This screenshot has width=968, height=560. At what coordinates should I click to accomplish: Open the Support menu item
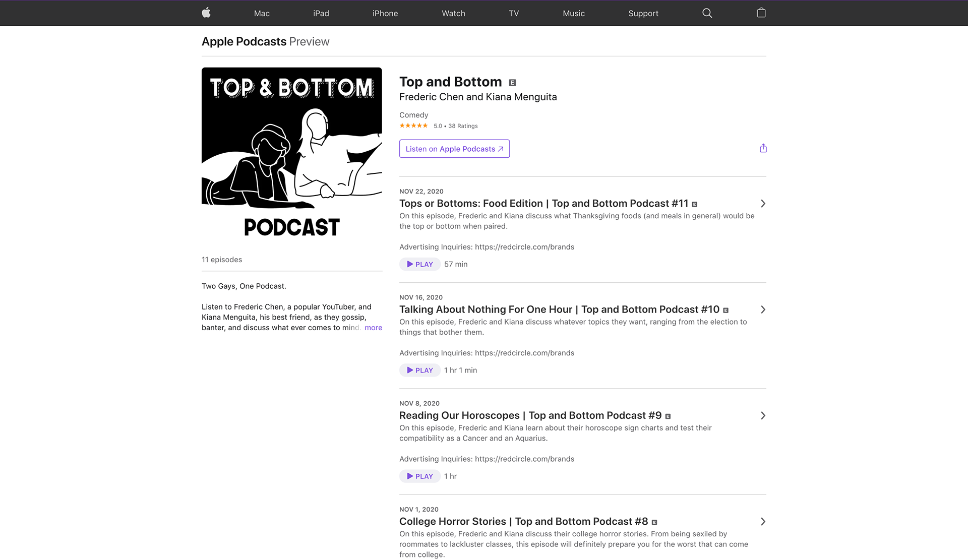point(643,13)
